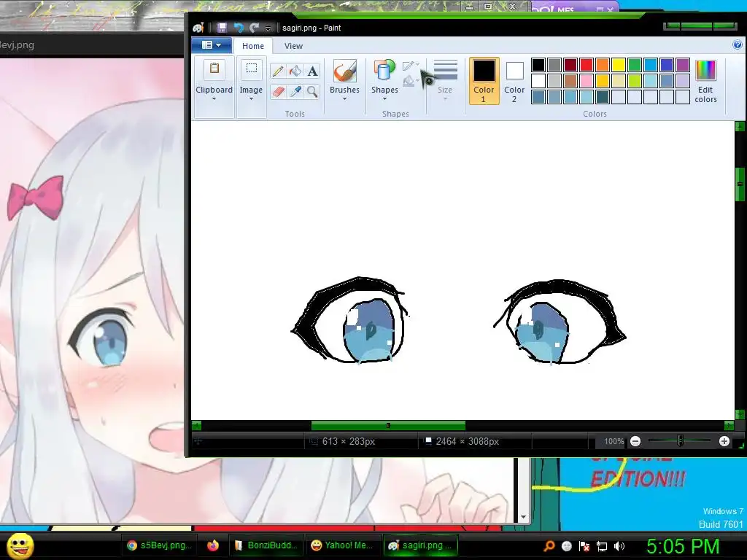Click the Redo arrow in title bar
The height and width of the screenshot is (560, 747).
pyautogui.click(x=255, y=28)
